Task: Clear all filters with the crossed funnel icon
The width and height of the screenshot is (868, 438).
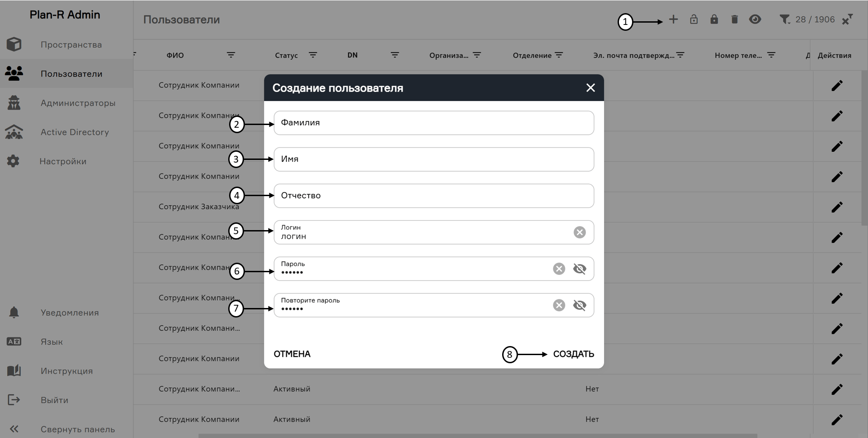Action: pos(848,19)
